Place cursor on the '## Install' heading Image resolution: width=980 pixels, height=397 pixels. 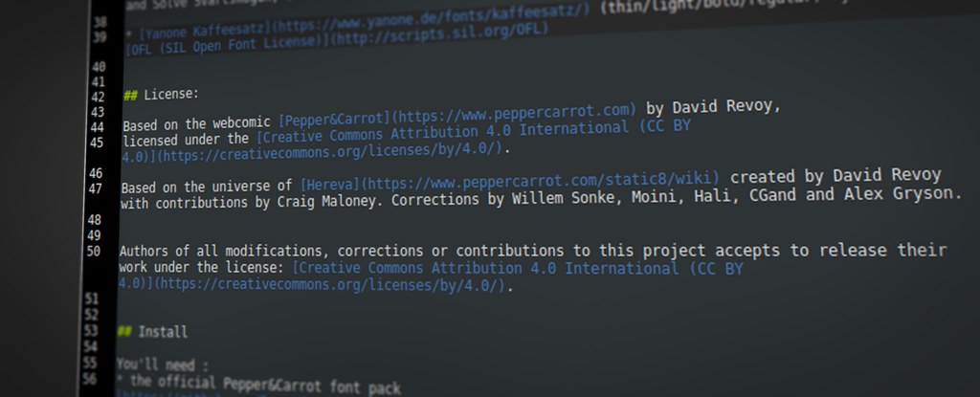(153, 331)
